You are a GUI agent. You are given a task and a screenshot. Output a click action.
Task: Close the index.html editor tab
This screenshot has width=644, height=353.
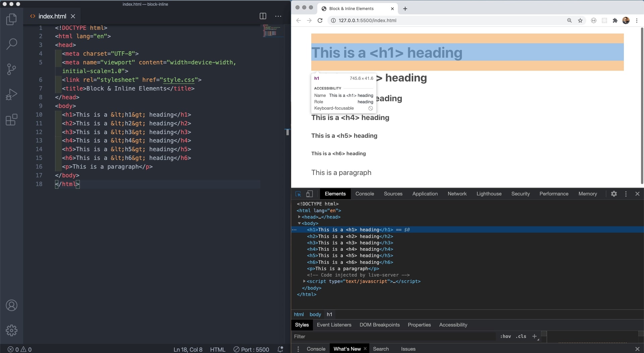pyautogui.click(x=73, y=16)
